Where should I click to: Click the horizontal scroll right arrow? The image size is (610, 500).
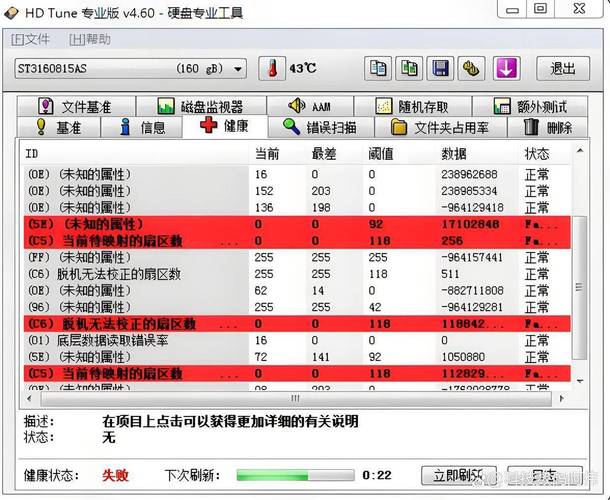click(561, 398)
